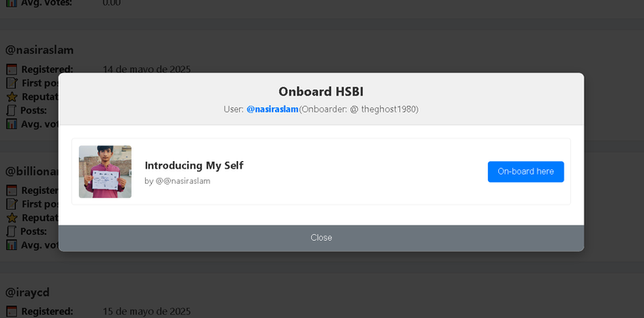Click the @billionar user heading behind dialog
The image size is (644, 318).
click(32, 171)
